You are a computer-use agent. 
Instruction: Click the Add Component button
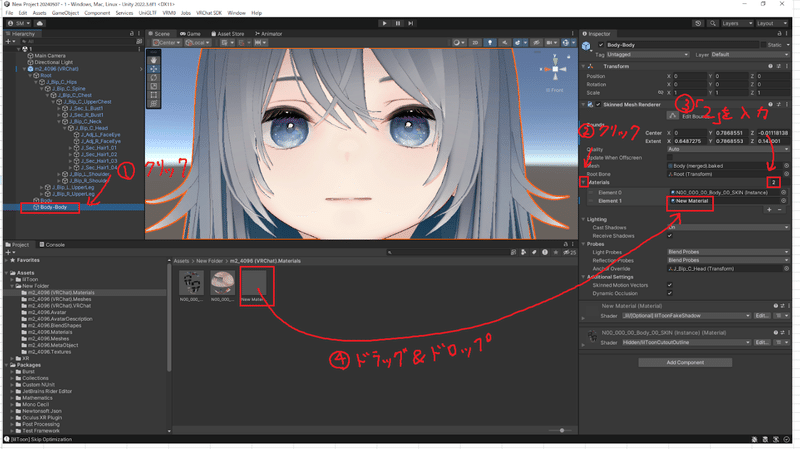coord(685,363)
